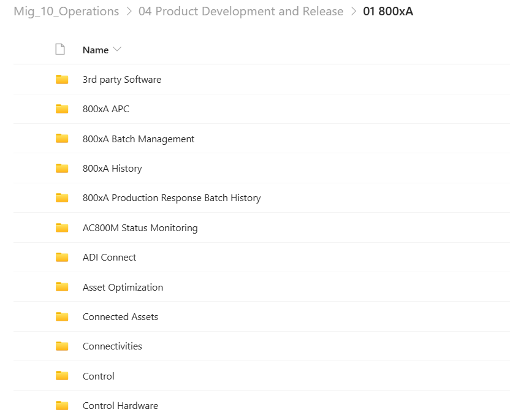Image resolution: width=510 pixels, height=420 pixels.
Task: Go to 04 Product Development and Release breadcrumb
Action: click(x=241, y=12)
